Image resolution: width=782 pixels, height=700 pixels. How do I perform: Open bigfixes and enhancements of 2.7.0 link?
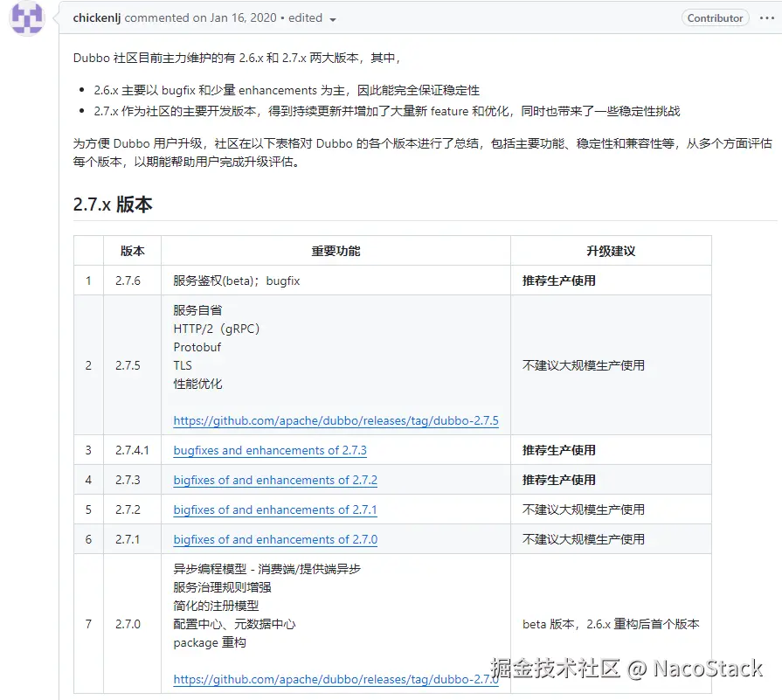(x=275, y=539)
